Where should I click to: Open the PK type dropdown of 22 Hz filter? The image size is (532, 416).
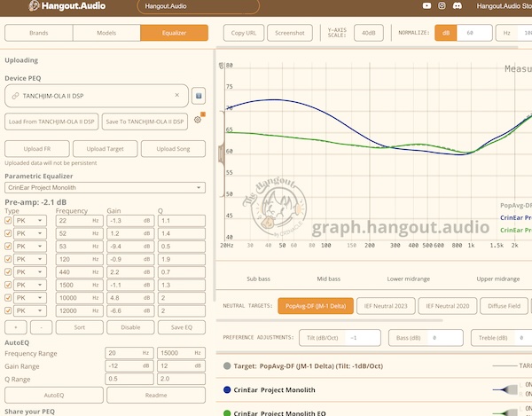coord(30,221)
